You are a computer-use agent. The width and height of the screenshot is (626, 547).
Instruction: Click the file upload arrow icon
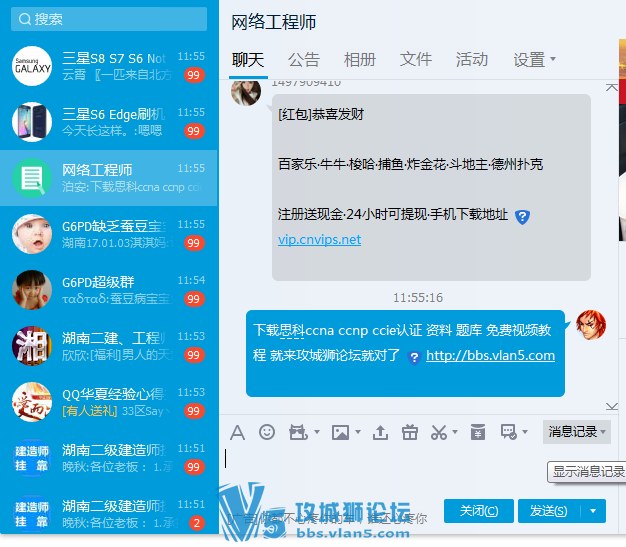coord(380,432)
